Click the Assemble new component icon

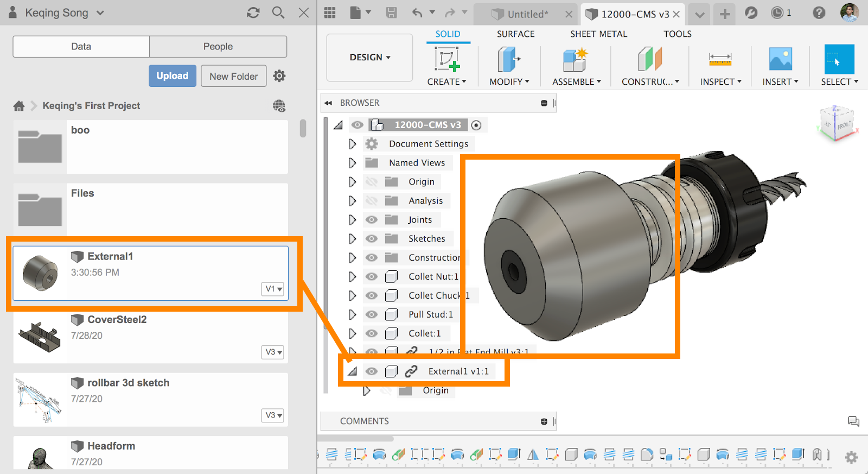pos(576,59)
